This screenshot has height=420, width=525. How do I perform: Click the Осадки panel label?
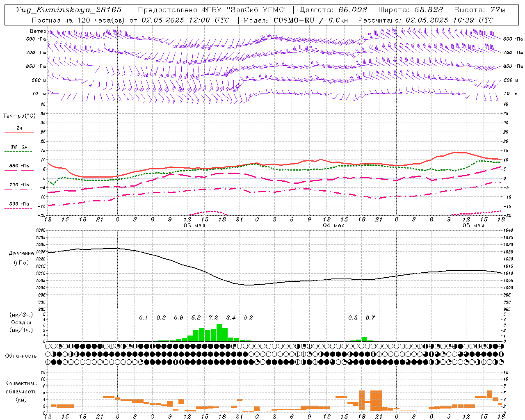[21, 322]
